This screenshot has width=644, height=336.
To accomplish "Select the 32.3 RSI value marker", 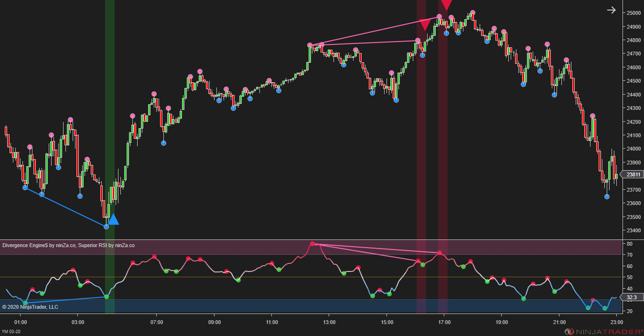I will (632, 296).
